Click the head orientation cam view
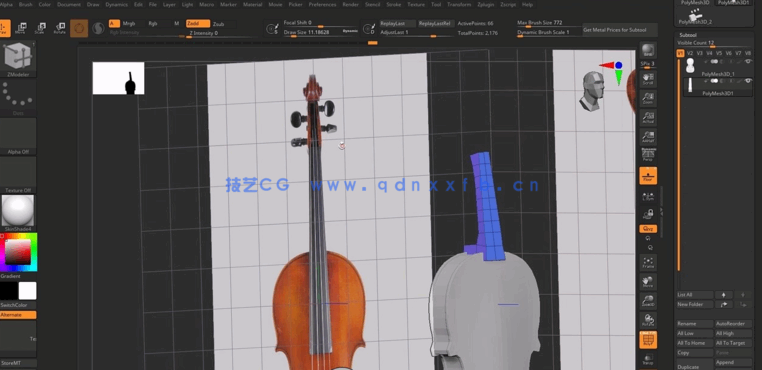Image resolution: width=762 pixels, height=370 pixels. [591, 91]
